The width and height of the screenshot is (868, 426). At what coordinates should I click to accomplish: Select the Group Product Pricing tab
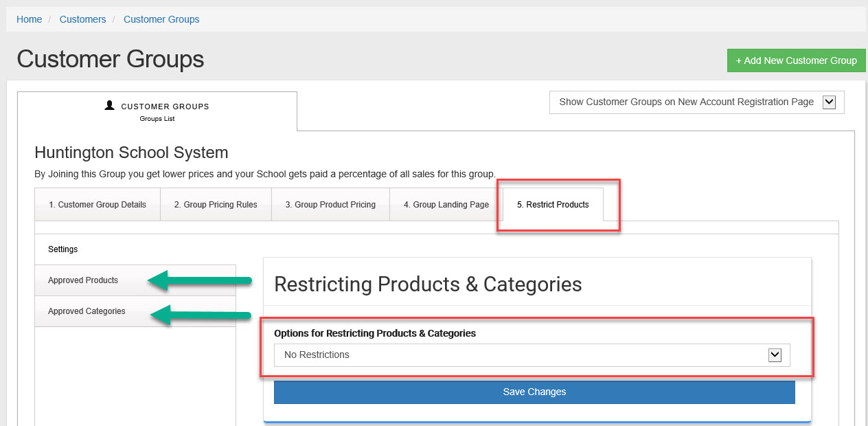[x=330, y=205]
